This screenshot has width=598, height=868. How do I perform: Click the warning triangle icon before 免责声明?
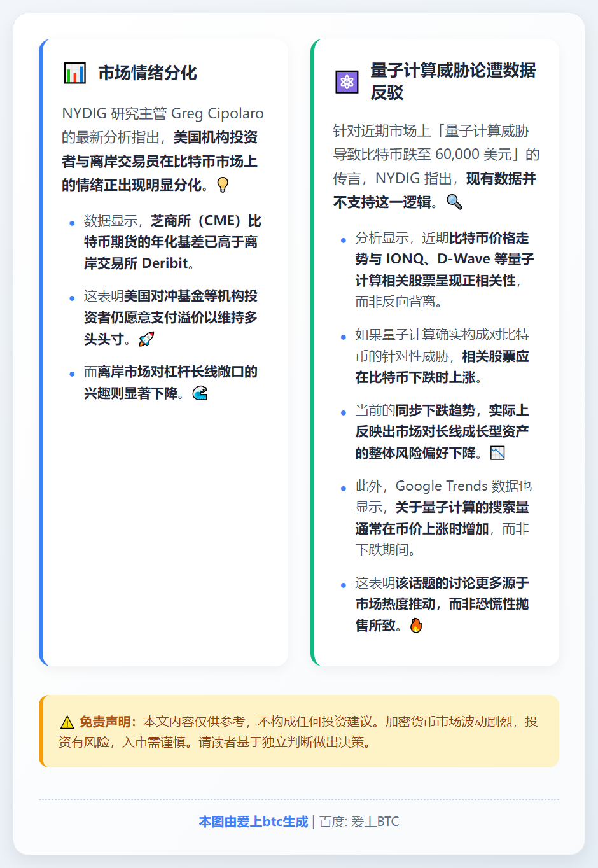click(67, 722)
